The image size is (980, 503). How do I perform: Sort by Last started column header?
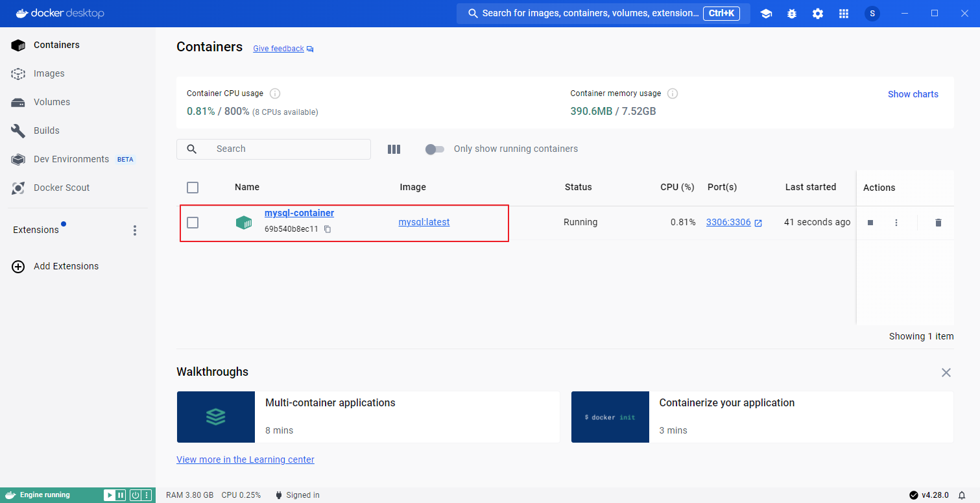click(x=810, y=187)
